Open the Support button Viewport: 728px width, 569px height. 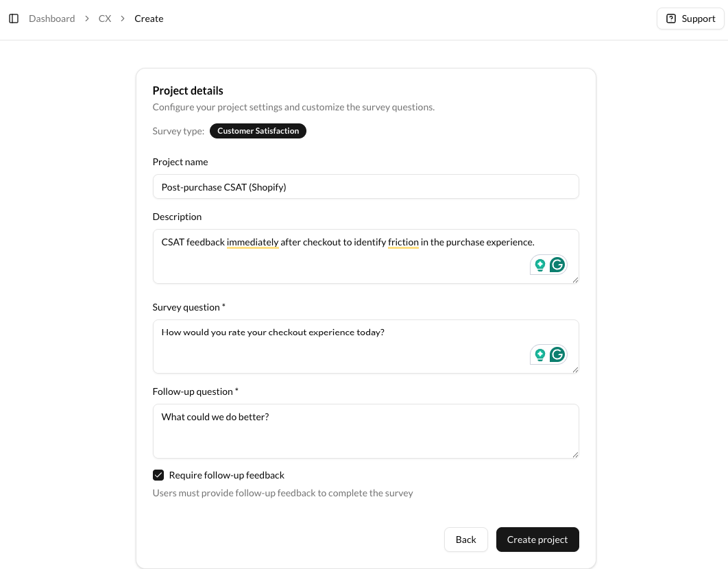tap(690, 19)
